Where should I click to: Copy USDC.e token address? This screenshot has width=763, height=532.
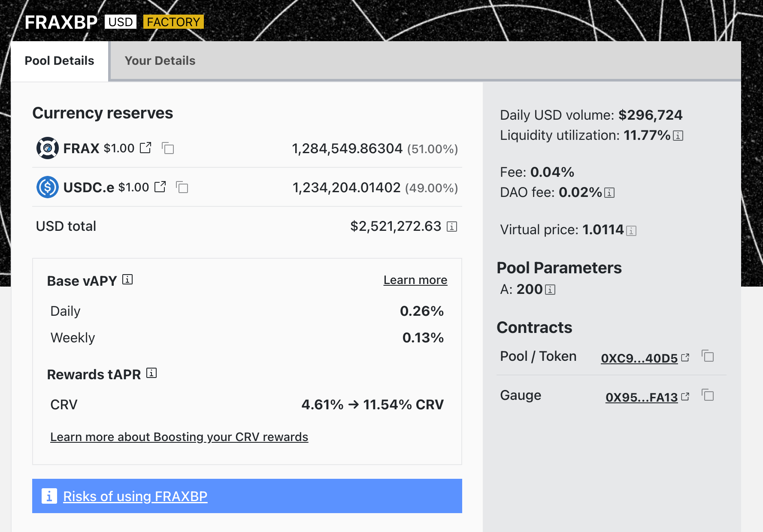coord(182,187)
